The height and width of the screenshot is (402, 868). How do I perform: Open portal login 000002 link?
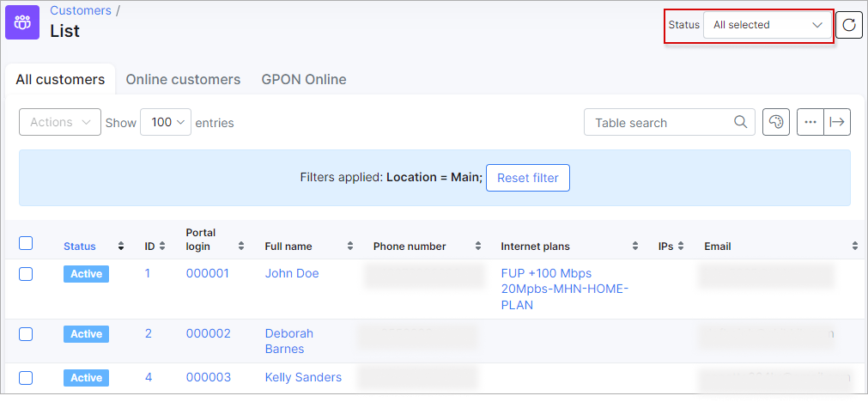point(208,333)
